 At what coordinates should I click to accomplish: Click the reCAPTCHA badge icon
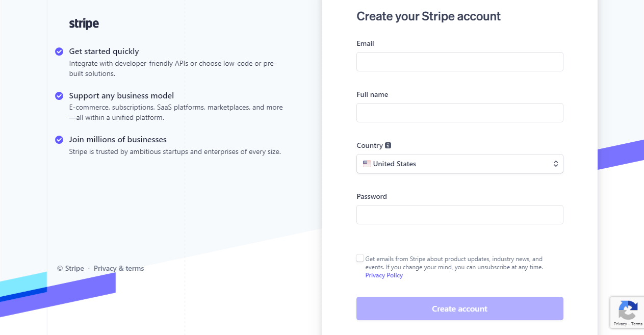[628, 310]
